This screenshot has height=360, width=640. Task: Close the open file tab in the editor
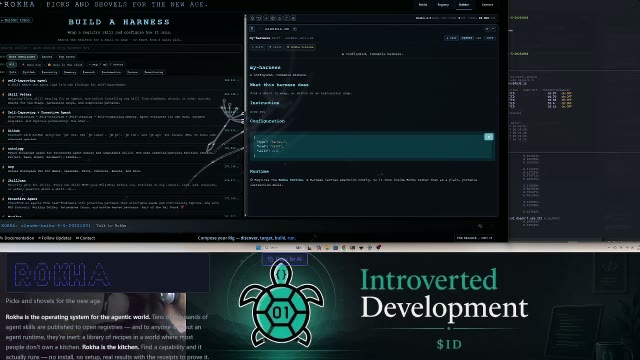(x=295, y=29)
